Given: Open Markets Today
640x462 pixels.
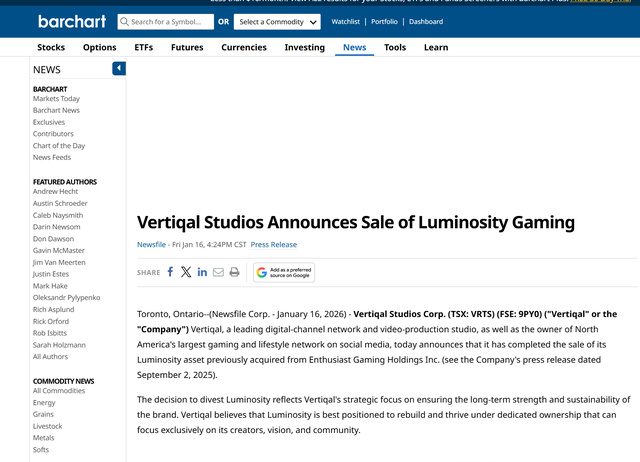Looking at the screenshot, I should pos(56,98).
